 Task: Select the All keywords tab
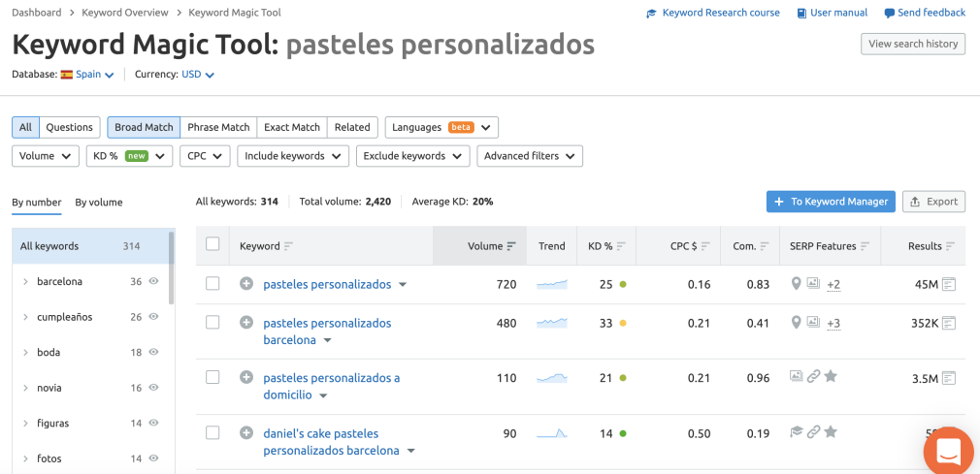pyautogui.click(x=25, y=127)
